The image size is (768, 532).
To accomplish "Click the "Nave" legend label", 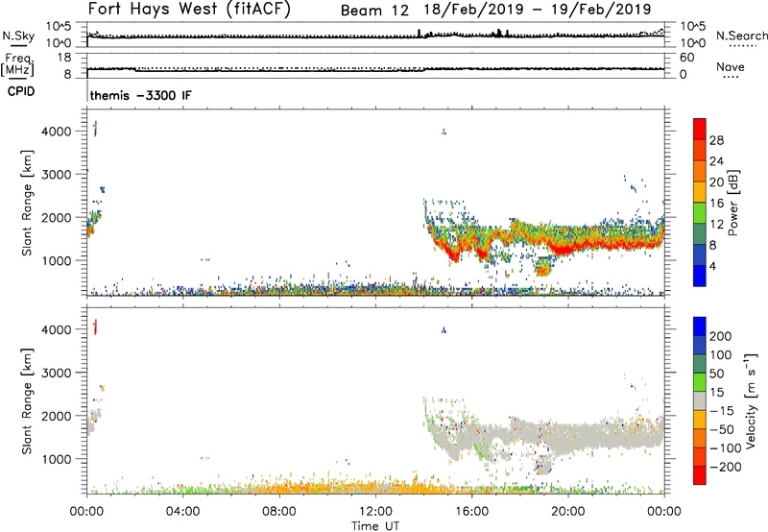I will pyautogui.click(x=731, y=66).
